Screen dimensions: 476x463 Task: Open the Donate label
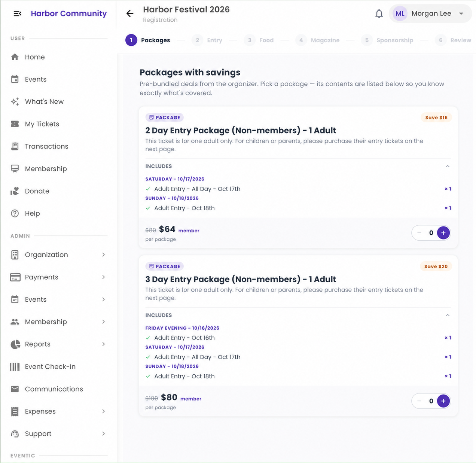point(37,191)
